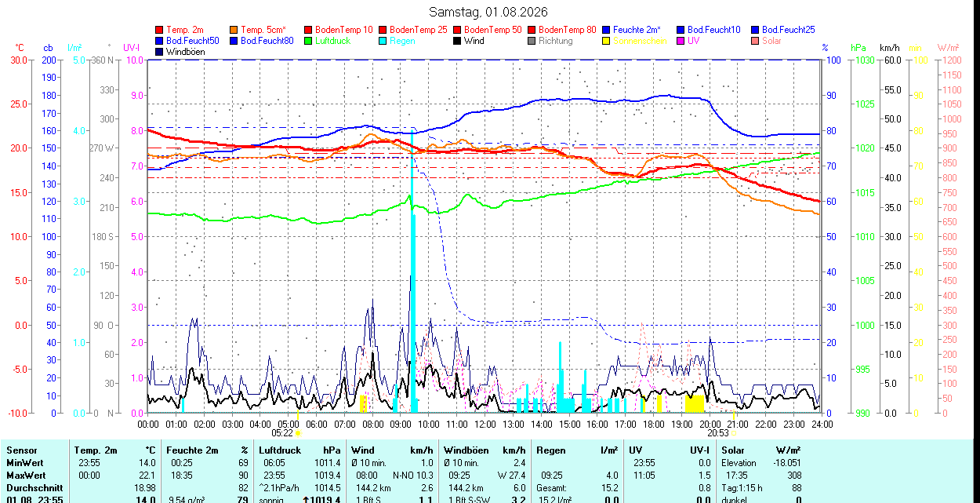
Task: Click the magenta UV legend swatch
Action: 680,40
